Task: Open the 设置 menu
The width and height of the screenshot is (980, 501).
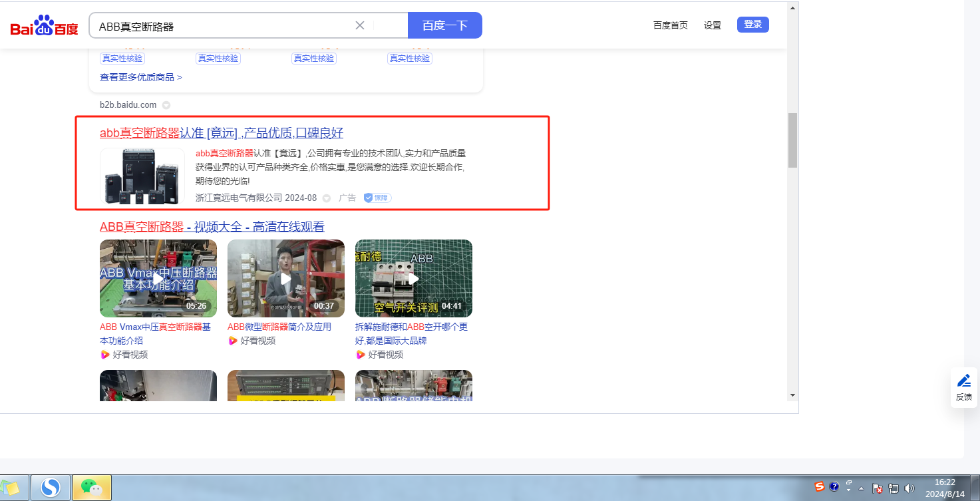Action: 713,25
